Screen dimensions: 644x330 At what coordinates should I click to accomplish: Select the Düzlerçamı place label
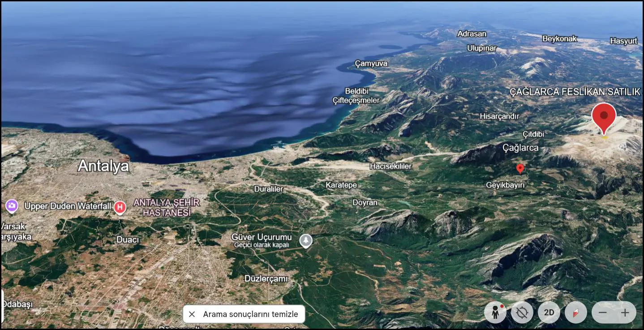[266, 279]
